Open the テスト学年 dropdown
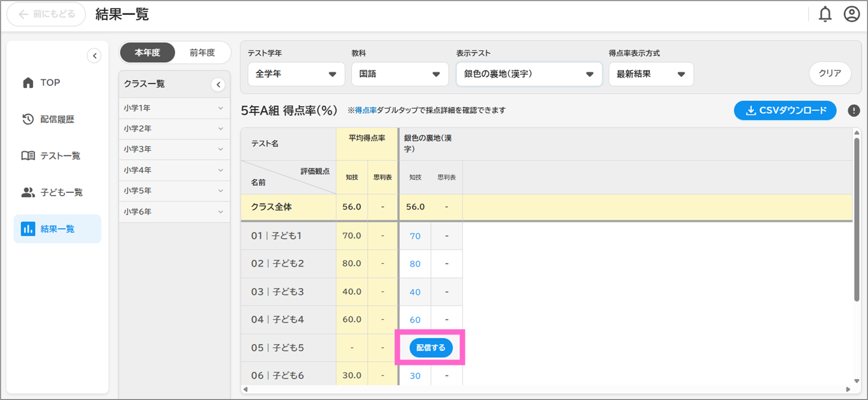 (x=295, y=74)
